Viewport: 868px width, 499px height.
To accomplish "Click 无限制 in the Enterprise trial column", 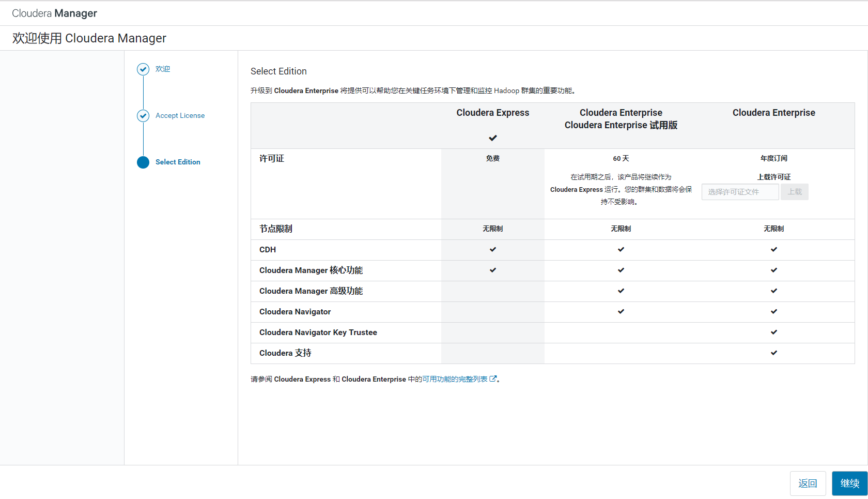I will [621, 229].
